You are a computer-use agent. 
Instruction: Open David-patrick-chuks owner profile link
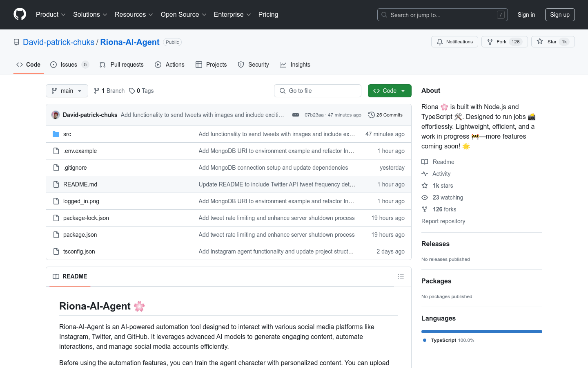click(59, 42)
